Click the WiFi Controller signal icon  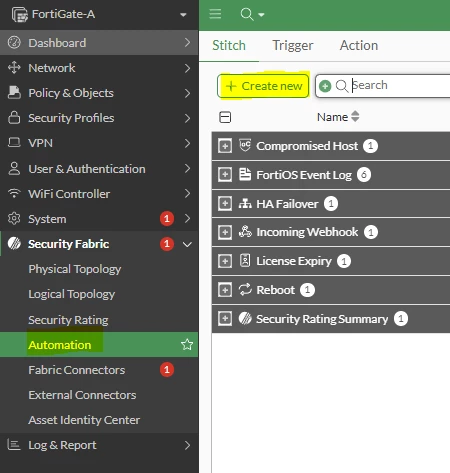pos(14,193)
